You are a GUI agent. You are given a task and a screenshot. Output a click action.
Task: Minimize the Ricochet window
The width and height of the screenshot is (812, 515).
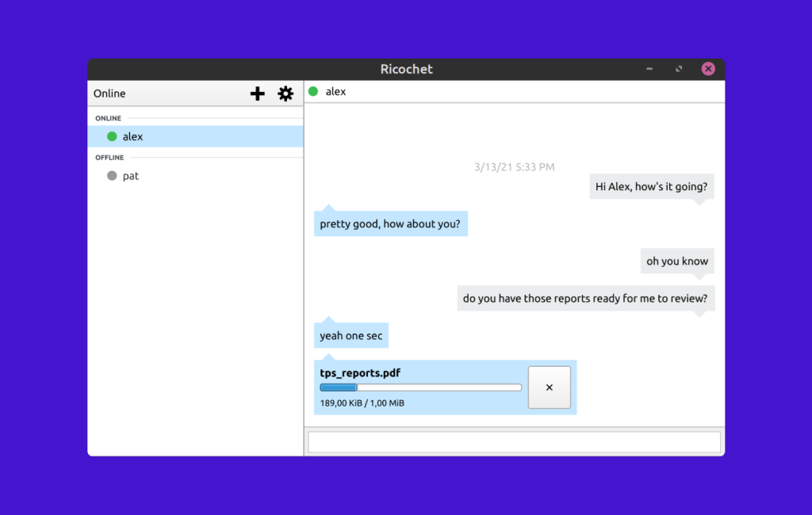click(x=649, y=69)
